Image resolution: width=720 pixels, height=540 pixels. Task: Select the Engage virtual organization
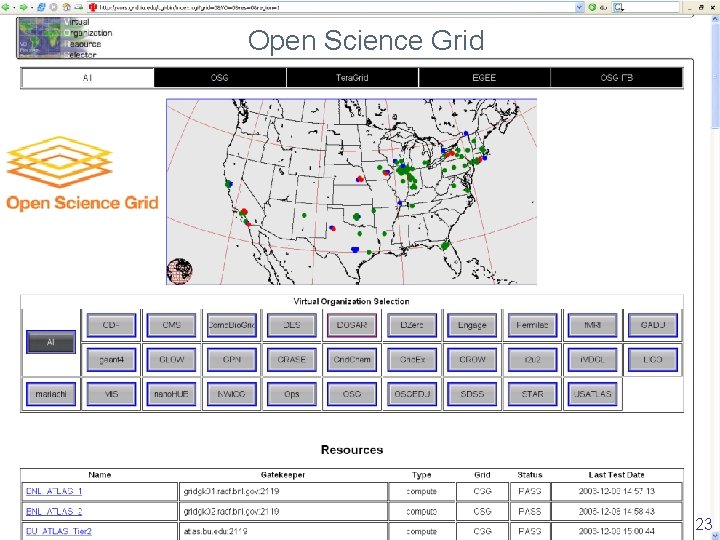(x=472, y=325)
